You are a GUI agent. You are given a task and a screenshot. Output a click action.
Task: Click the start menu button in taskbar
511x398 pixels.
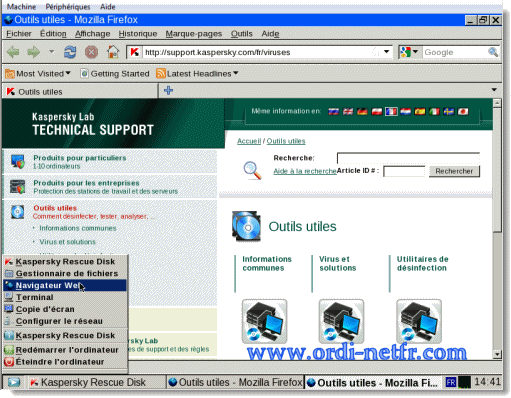tap(14, 382)
